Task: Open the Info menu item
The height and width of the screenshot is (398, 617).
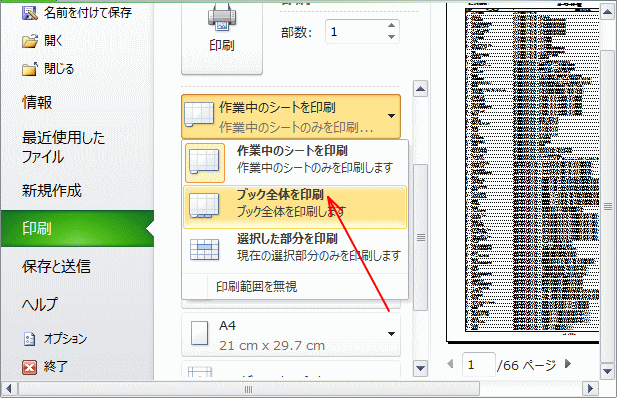Action: 37,103
